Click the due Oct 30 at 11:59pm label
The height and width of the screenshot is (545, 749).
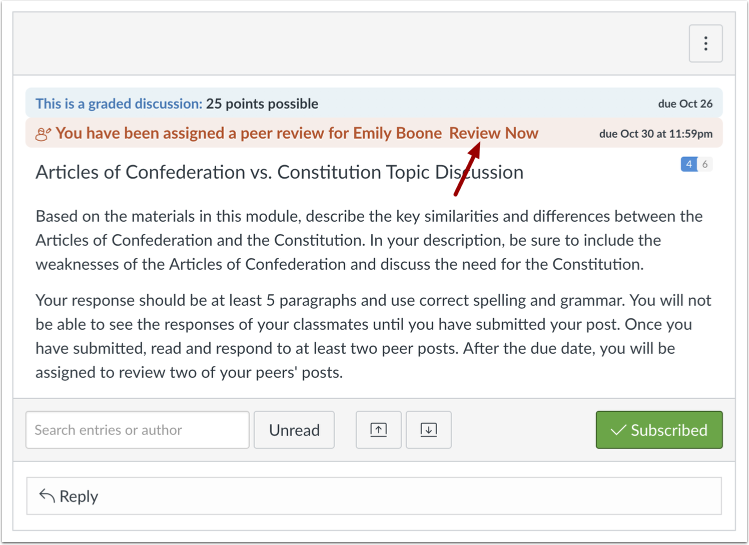(656, 134)
